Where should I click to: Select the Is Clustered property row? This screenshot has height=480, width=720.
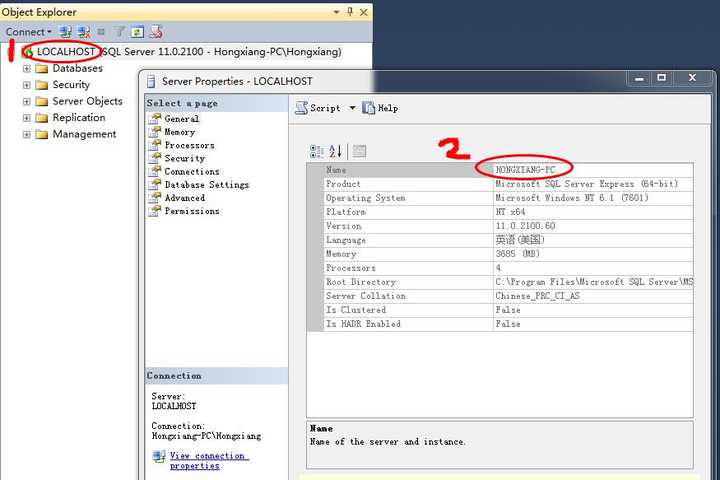coord(500,310)
